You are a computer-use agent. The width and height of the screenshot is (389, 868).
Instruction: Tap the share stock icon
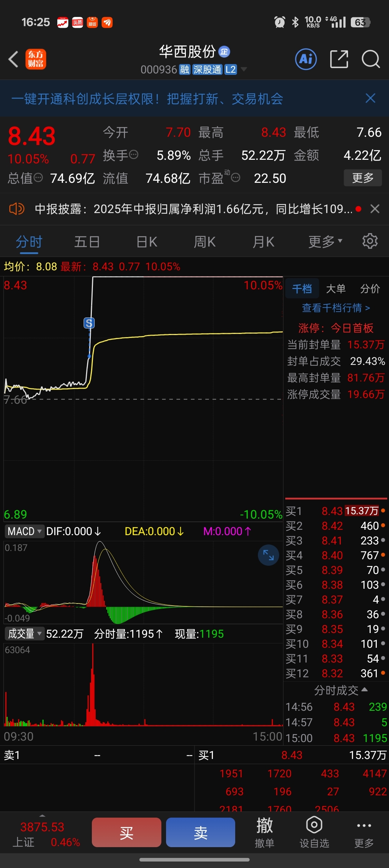pos(339,59)
